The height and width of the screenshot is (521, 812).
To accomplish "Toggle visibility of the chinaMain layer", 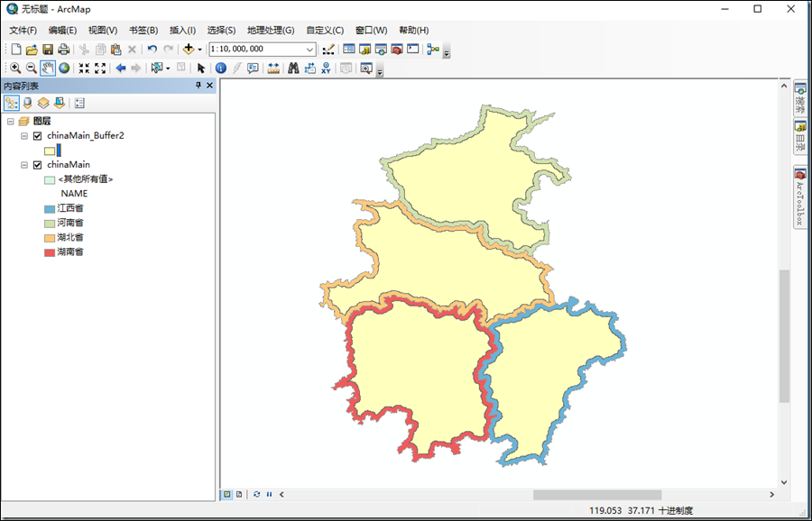I will click(36, 164).
